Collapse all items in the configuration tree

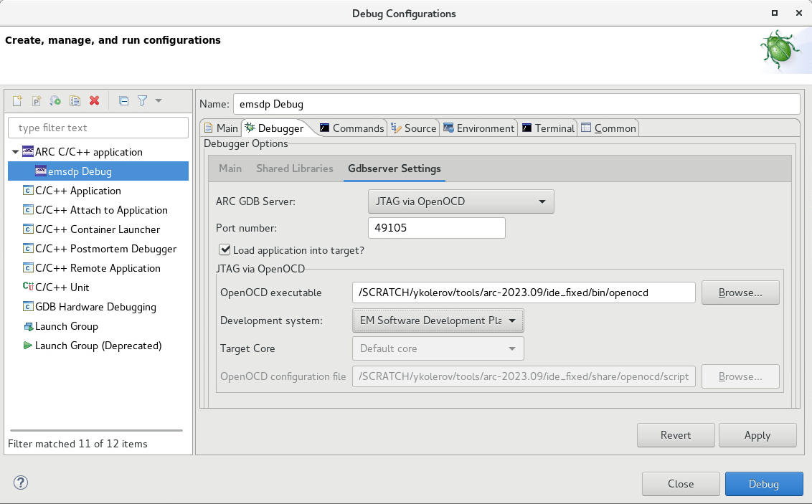(x=123, y=100)
